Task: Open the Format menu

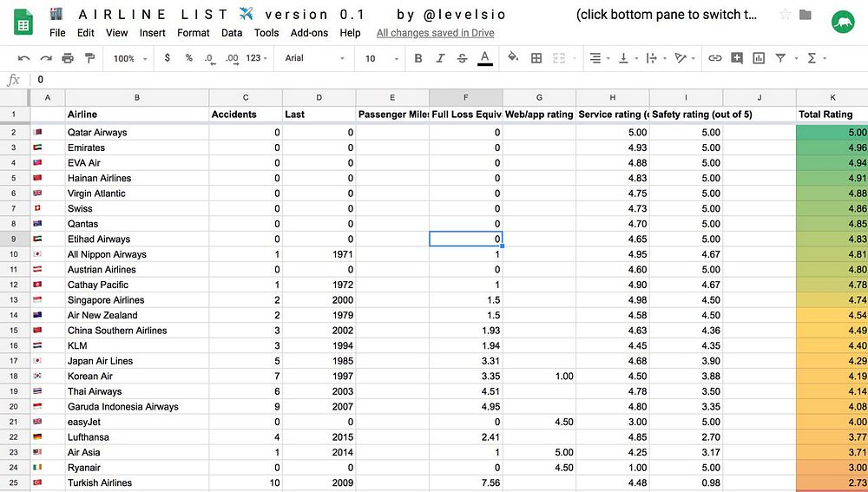Action: (x=194, y=33)
